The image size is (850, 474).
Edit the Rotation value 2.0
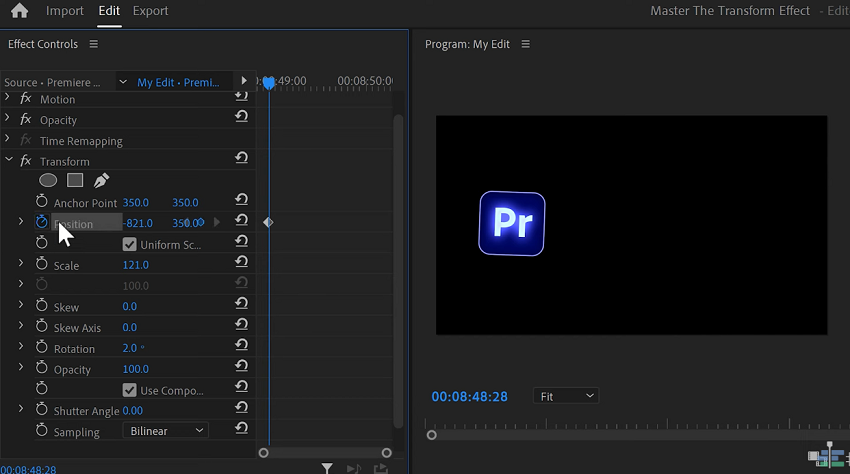click(x=130, y=348)
